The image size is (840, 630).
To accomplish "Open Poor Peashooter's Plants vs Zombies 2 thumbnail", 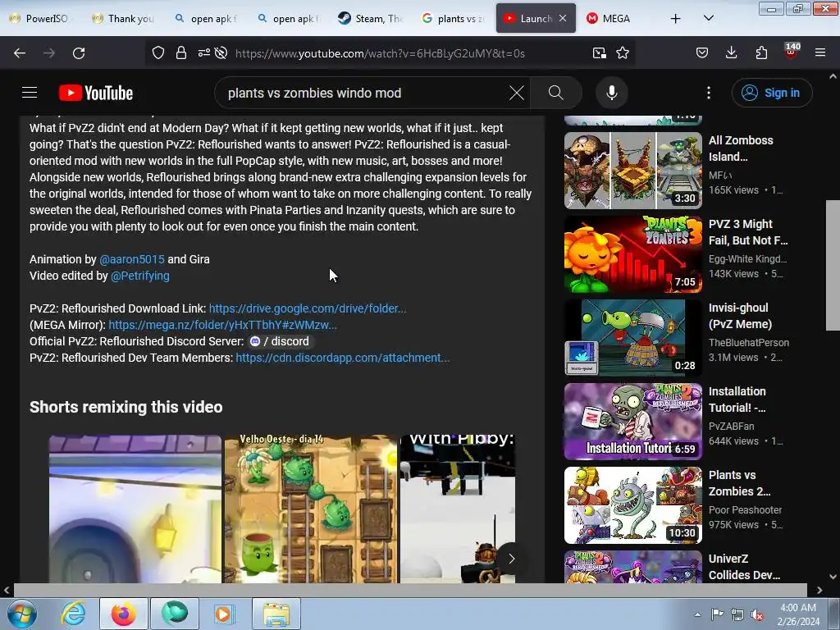I will (632, 505).
